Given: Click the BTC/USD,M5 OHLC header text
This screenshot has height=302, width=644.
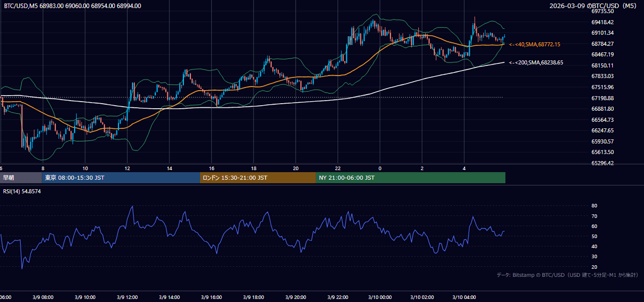Looking at the screenshot, I should click(73, 6).
